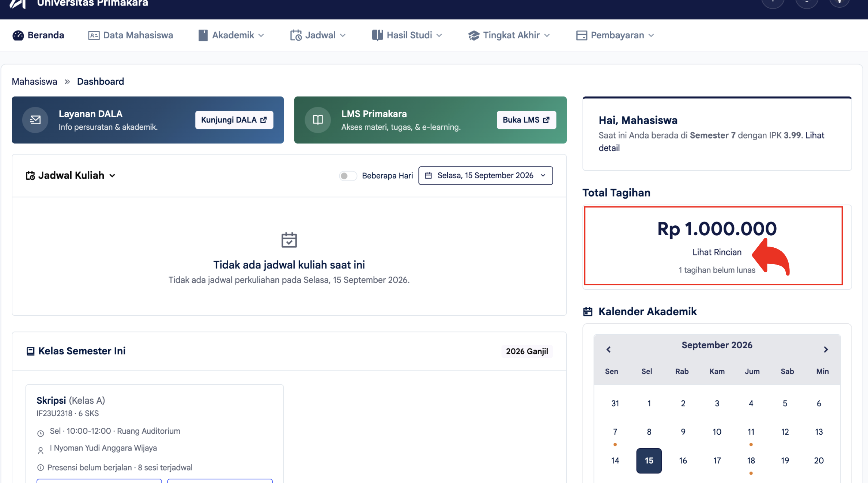Click the Beranda dashboard gauge icon

click(18, 35)
